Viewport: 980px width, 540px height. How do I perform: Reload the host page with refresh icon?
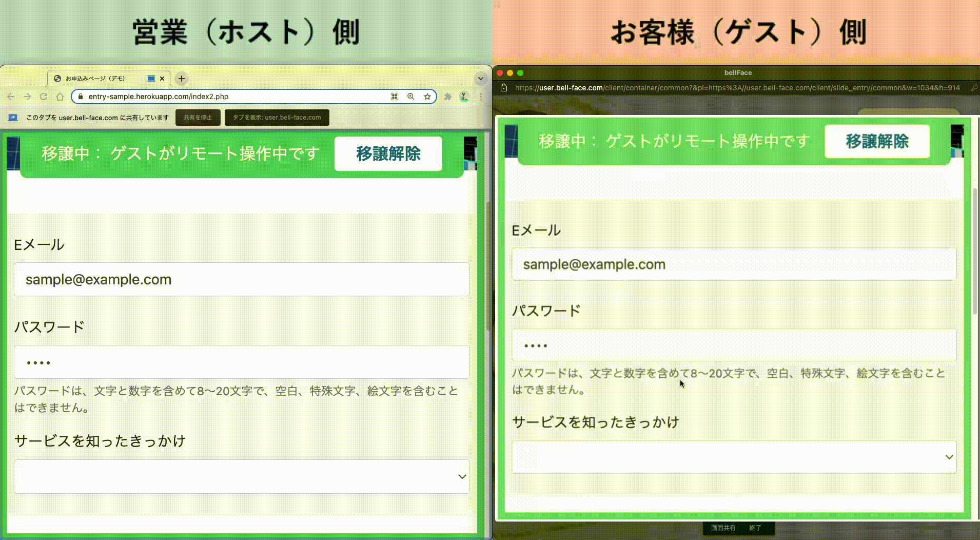tap(44, 97)
